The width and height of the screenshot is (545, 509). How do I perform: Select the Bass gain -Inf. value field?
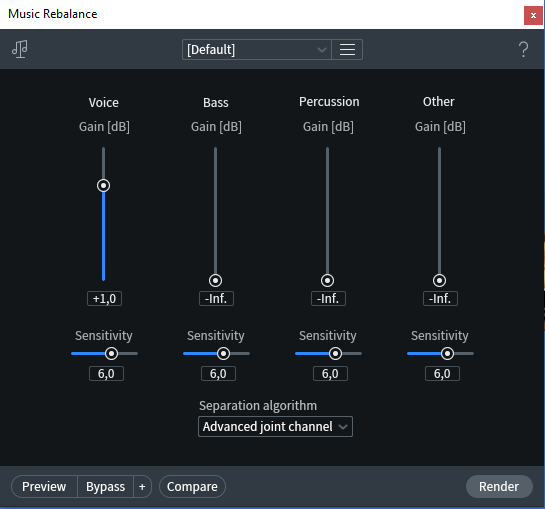click(x=216, y=298)
